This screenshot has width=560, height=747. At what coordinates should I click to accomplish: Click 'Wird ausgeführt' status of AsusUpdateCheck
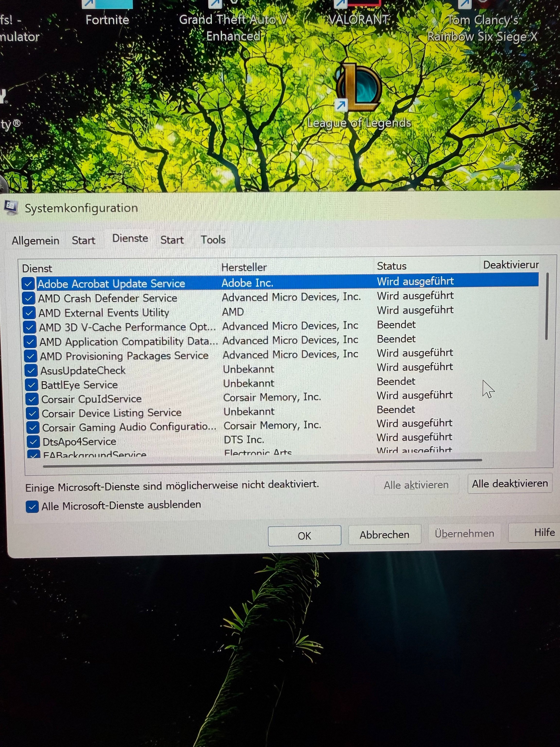pyautogui.click(x=415, y=367)
